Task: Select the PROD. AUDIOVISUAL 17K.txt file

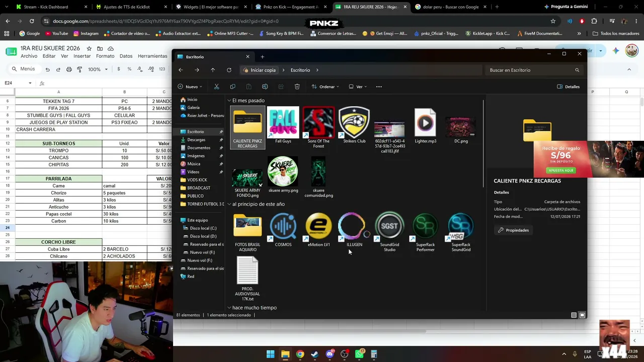Action: (x=248, y=270)
